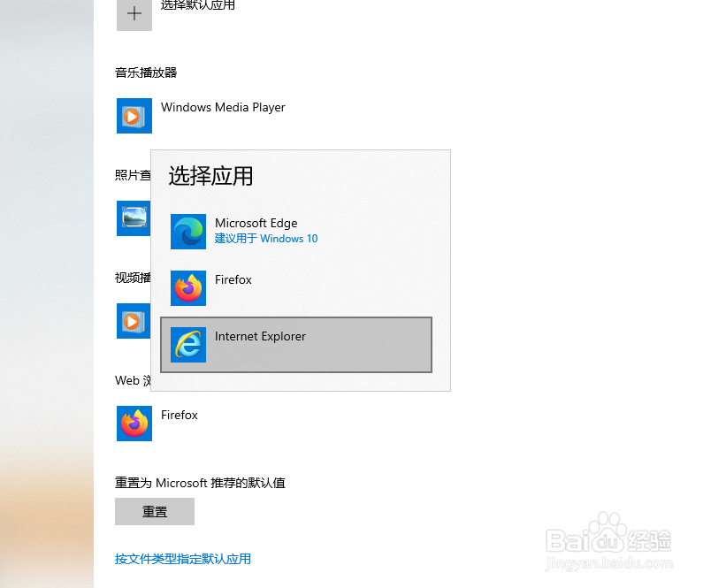Click Firefox label under Web browser

click(x=180, y=415)
